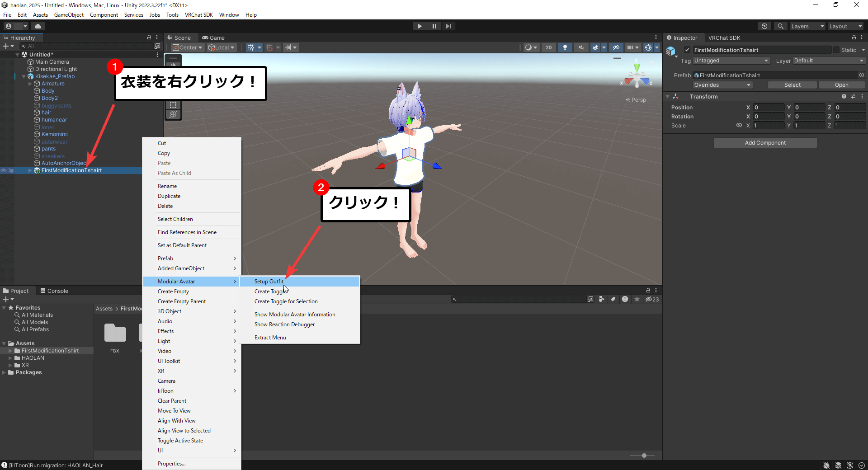Toggle the scene gizmos globe icon
The width and height of the screenshot is (868, 470).
[x=648, y=47]
